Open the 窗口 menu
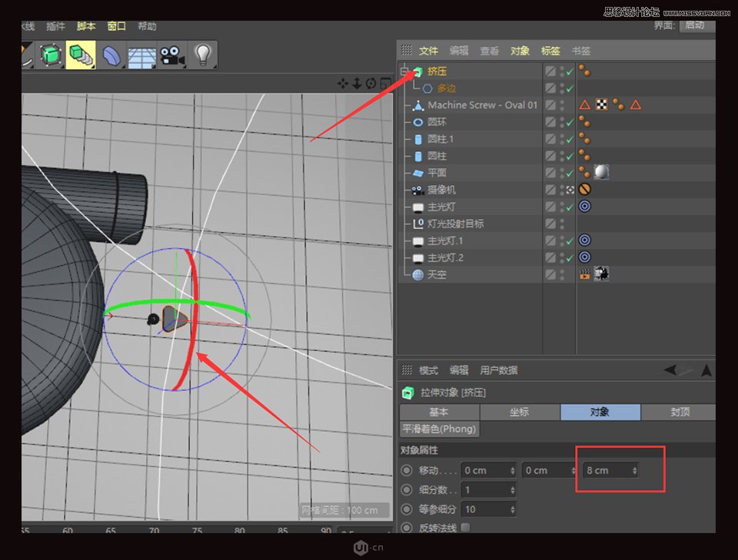 tap(116, 26)
